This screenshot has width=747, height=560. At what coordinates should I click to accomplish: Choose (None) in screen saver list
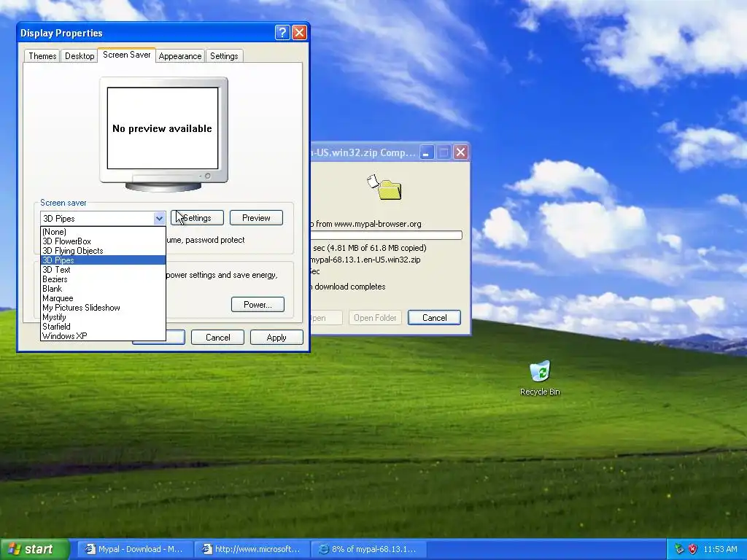tap(103, 232)
